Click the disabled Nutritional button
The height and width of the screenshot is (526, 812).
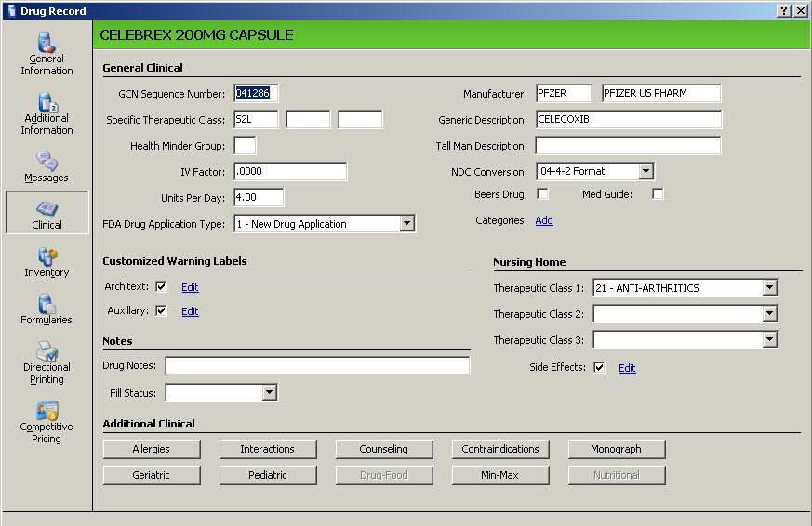click(617, 475)
